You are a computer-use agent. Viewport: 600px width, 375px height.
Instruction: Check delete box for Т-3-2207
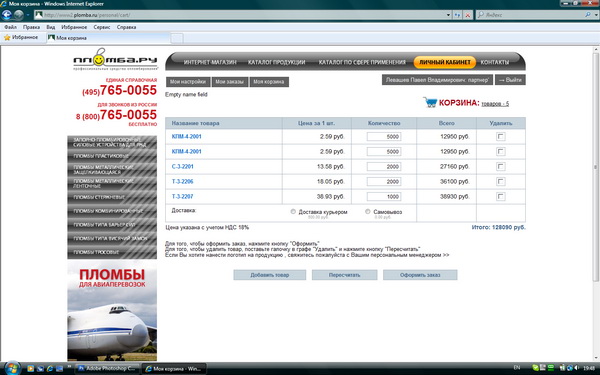coord(501,196)
